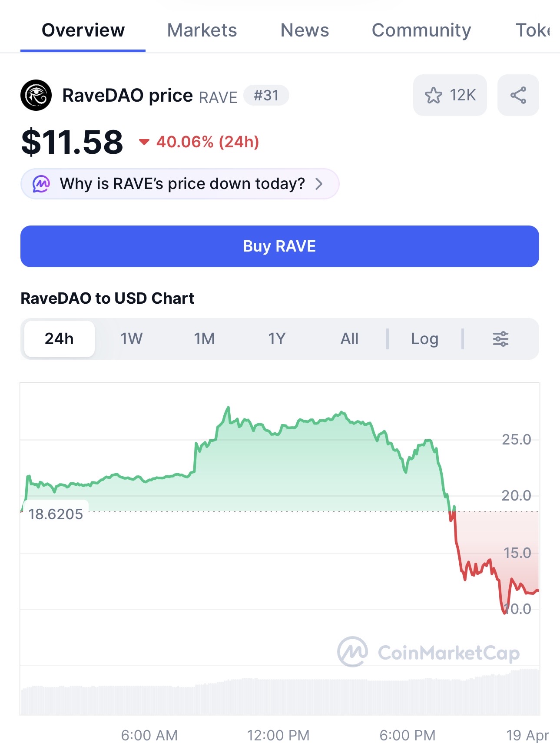Click the share icon

point(518,95)
